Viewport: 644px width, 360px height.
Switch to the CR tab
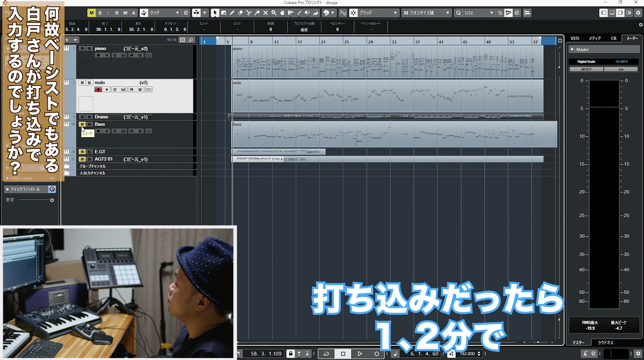click(614, 38)
